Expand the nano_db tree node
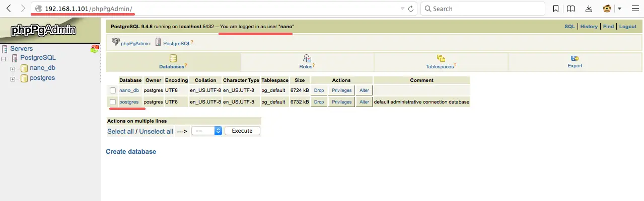This screenshot has width=644, height=201. coord(13,68)
